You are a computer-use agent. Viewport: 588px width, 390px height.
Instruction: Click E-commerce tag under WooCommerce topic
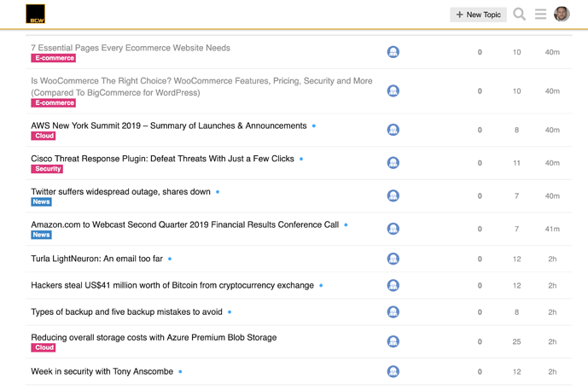(x=53, y=102)
